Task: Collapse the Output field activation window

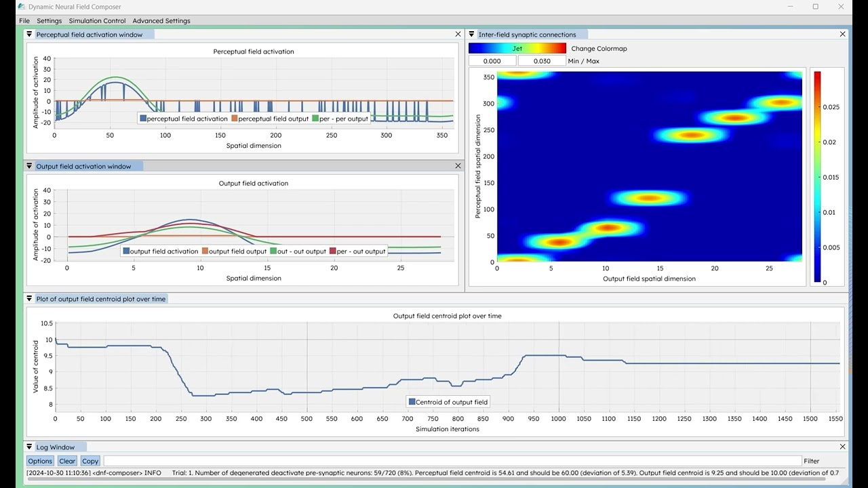Action: pyautogui.click(x=29, y=166)
